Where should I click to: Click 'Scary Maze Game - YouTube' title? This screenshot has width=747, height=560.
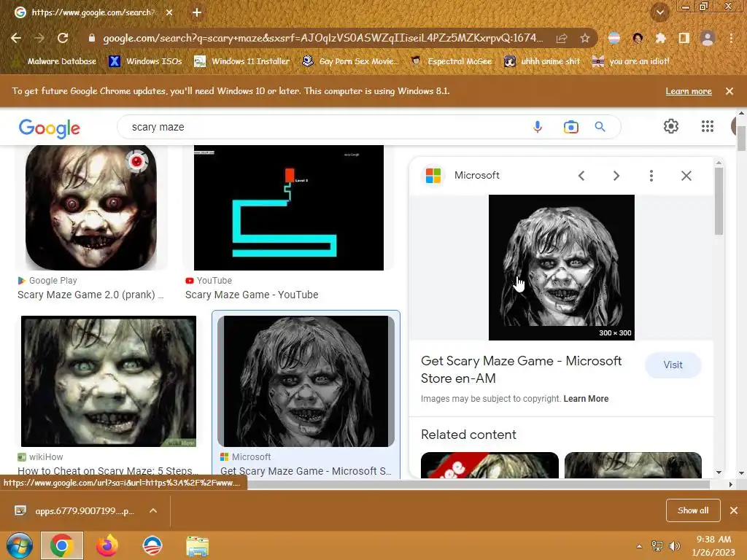point(252,295)
